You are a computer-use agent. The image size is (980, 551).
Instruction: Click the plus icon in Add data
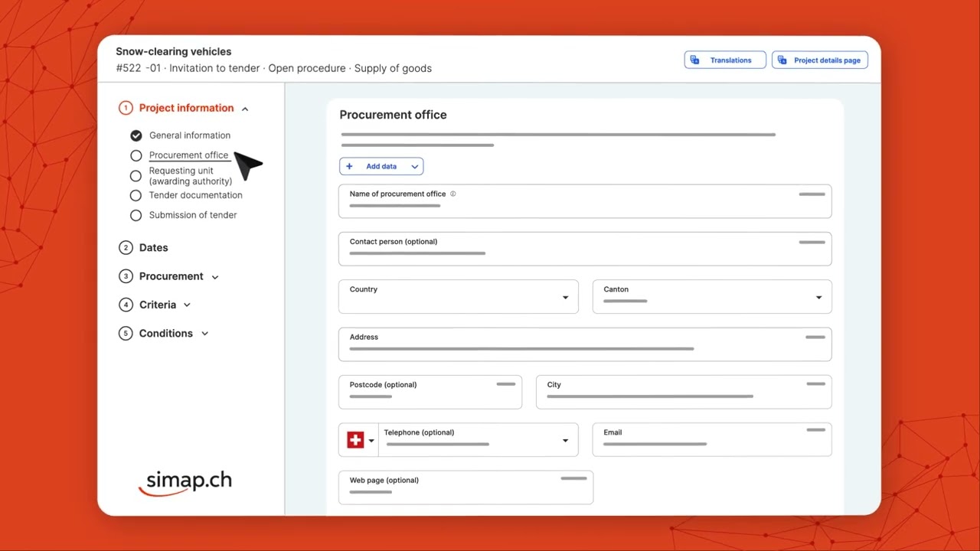coord(350,166)
